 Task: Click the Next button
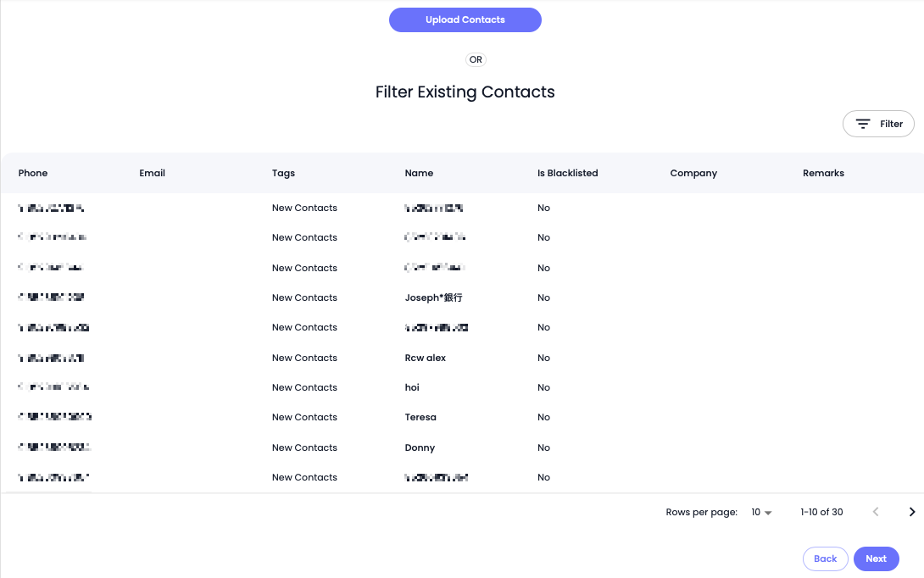pyautogui.click(x=876, y=559)
